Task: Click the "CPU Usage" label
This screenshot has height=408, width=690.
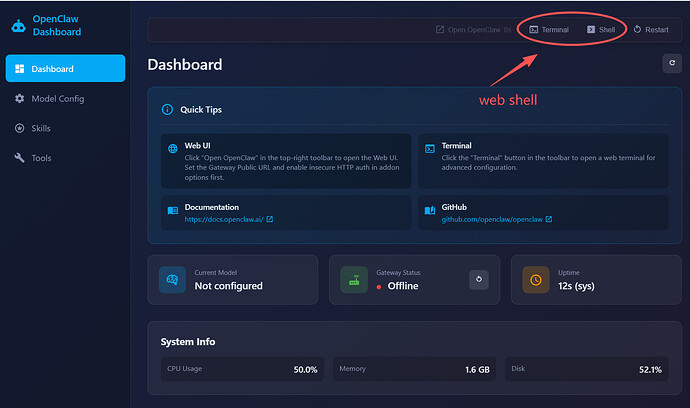Action: 184,368
